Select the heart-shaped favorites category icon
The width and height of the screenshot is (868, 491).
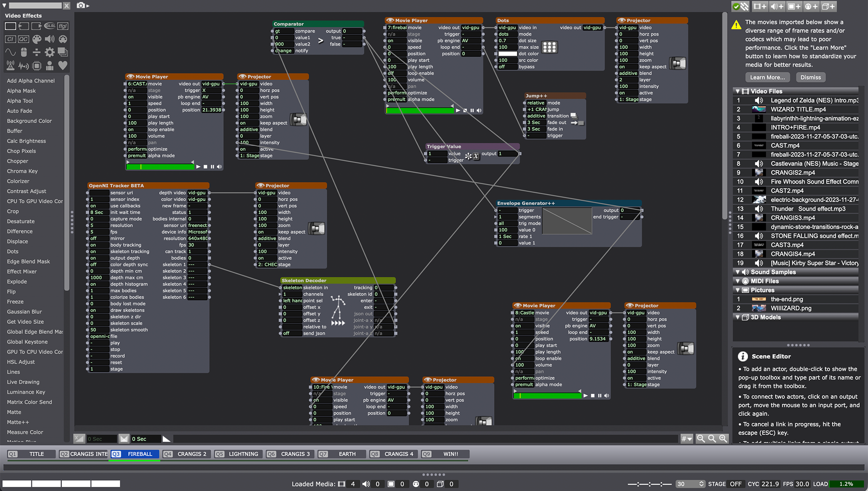(x=63, y=65)
